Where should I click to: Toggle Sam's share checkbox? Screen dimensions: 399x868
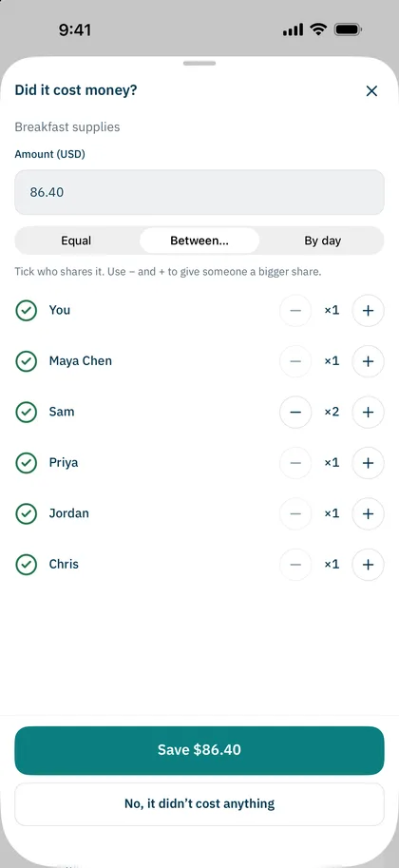click(26, 412)
